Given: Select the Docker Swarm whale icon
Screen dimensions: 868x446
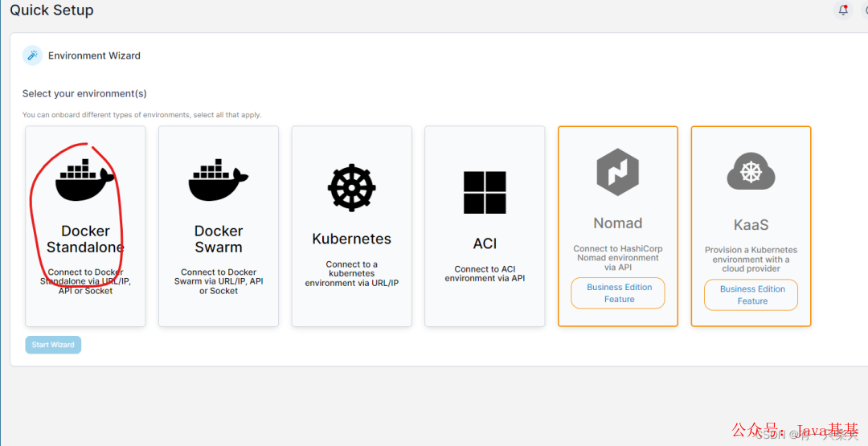Looking at the screenshot, I should pyautogui.click(x=218, y=179).
